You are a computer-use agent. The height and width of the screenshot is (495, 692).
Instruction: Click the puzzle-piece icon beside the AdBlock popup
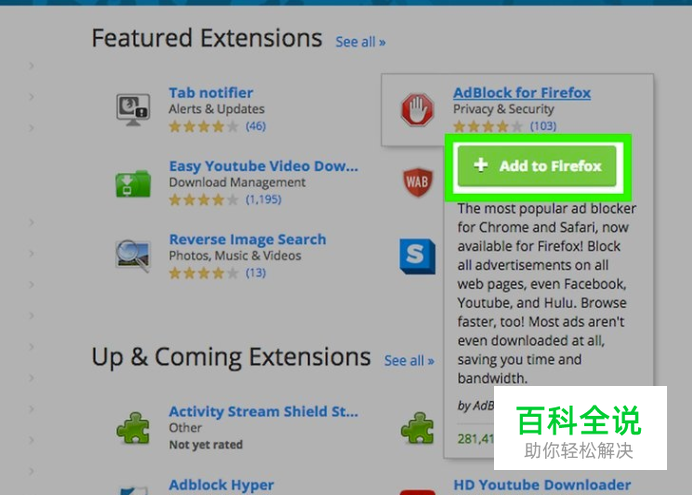[417, 428]
